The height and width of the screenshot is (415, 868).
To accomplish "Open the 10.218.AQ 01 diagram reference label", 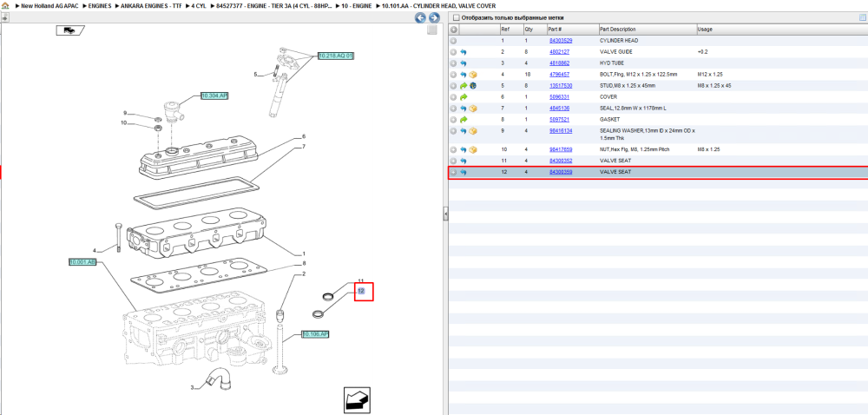I will coord(336,56).
